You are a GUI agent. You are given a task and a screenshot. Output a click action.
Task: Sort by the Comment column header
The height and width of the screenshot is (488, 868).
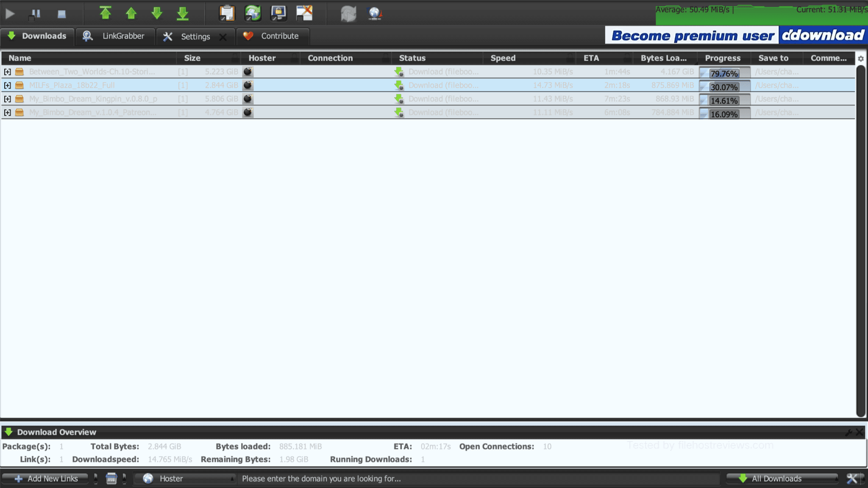click(829, 58)
